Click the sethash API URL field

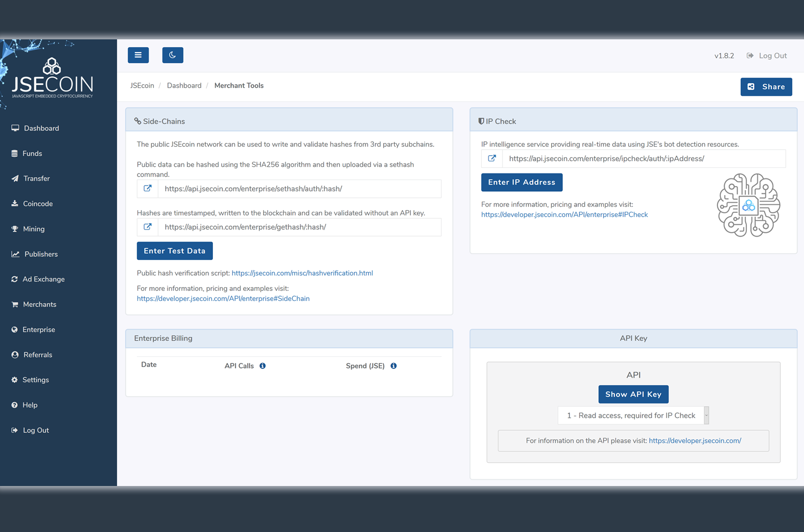299,189
